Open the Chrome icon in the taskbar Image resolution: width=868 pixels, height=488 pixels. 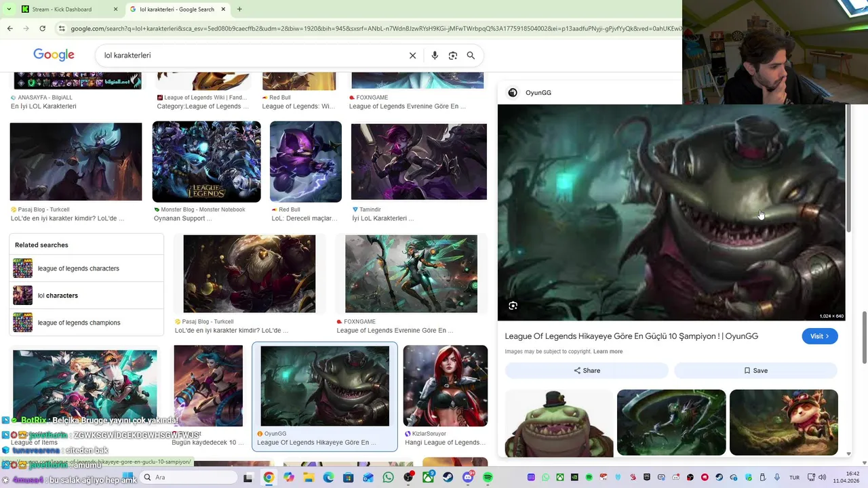tap(269, 477)
